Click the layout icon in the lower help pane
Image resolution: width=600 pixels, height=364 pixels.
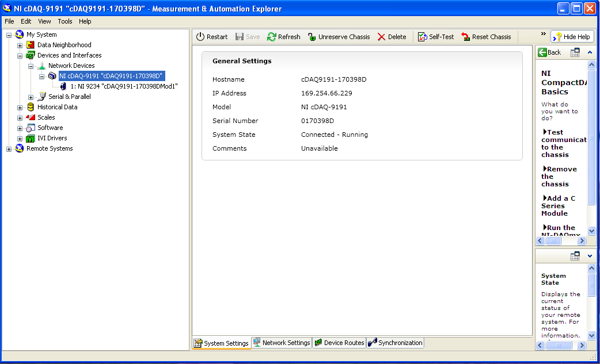pyautogui.click(x=575, y=256)
